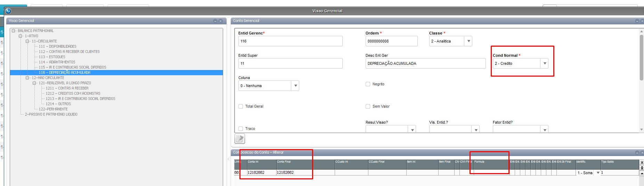The width and height of the screenshot is (644, 186).
Task: Click grid single up arrow
Action: pyautogui.click(x=642, y=173)
